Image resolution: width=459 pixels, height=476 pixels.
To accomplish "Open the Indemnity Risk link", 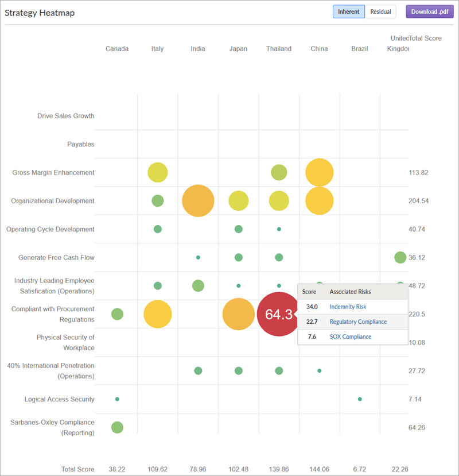I will click(349, 307).
